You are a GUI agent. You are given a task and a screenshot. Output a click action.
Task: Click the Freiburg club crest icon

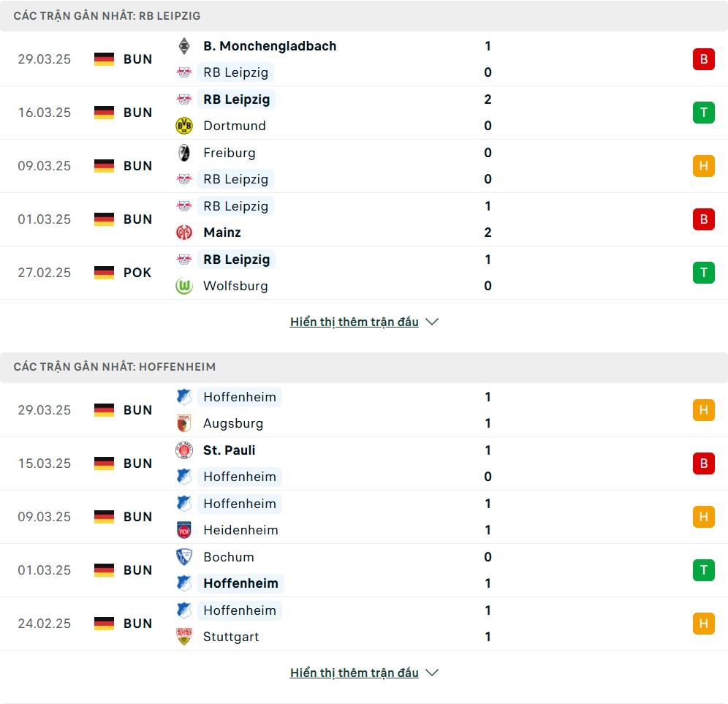point(184,153)
